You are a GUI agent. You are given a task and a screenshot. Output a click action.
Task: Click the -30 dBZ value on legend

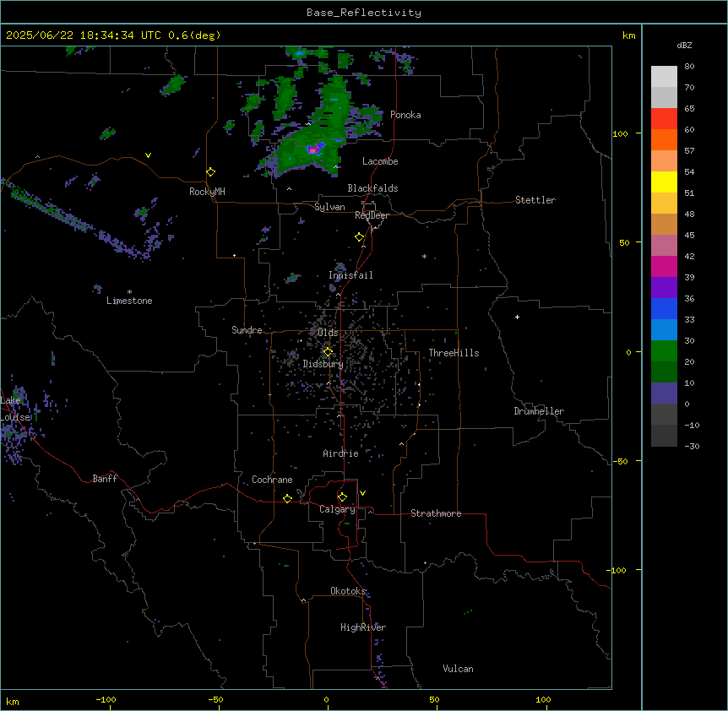[692, 447]
